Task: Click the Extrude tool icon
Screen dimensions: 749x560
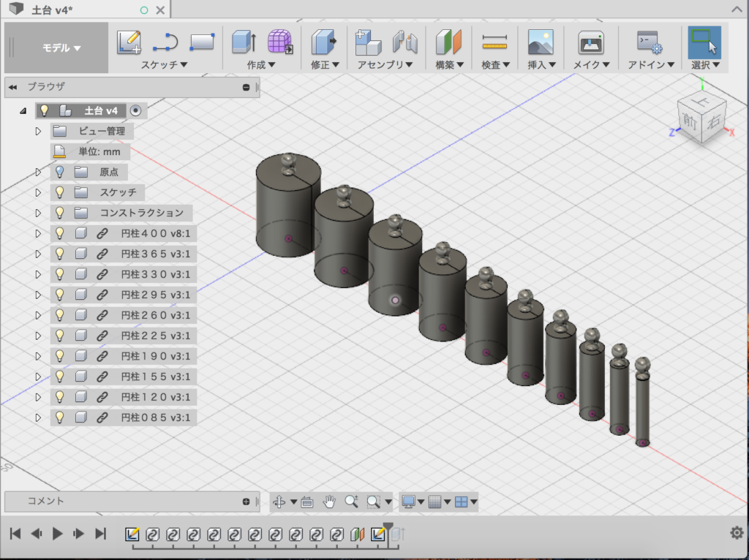Action: (244, 42)
